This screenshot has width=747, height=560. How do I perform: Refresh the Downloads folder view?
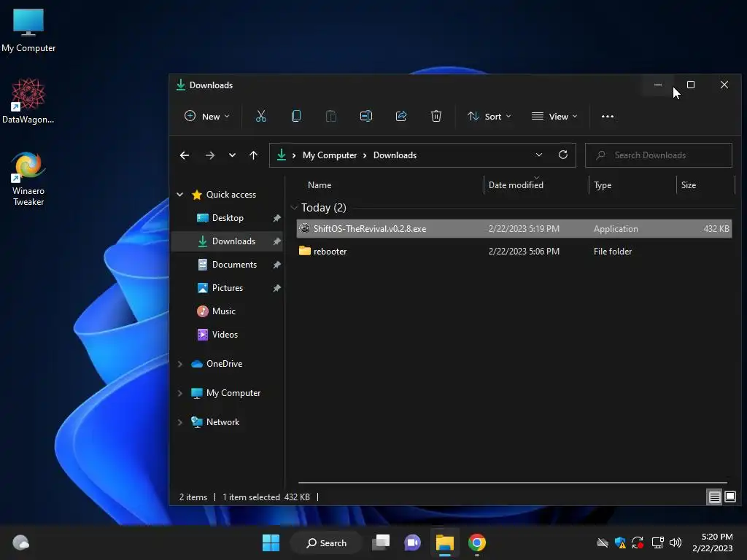(562, 155)
